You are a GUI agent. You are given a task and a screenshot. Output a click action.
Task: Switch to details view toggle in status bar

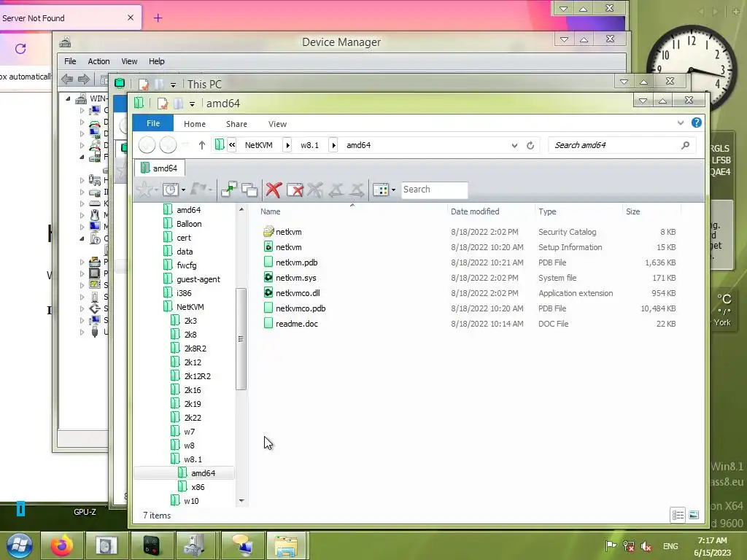pyautogui.click(x=678, y=515)
